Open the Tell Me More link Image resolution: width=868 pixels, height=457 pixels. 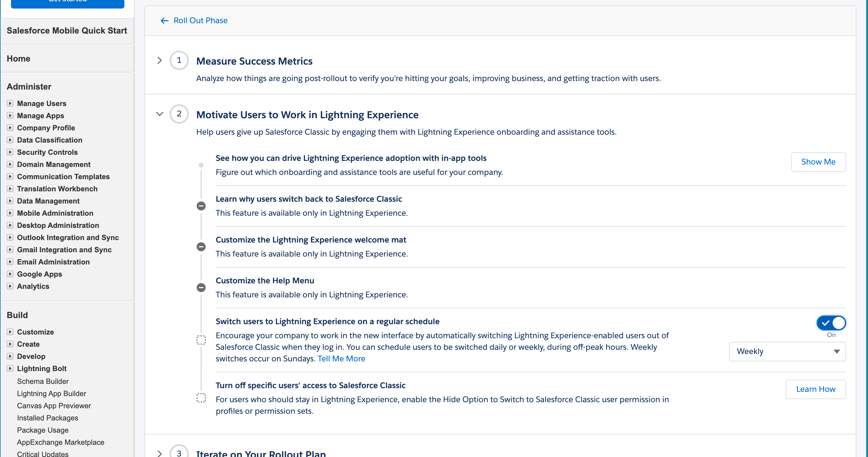pos(341,359)
